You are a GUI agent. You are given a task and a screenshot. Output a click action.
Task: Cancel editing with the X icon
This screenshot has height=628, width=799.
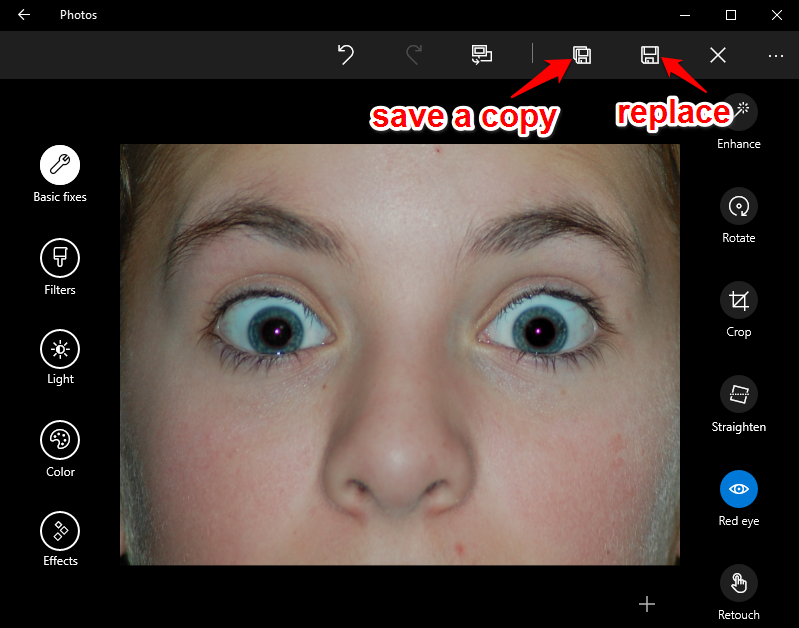click(717, 55)
